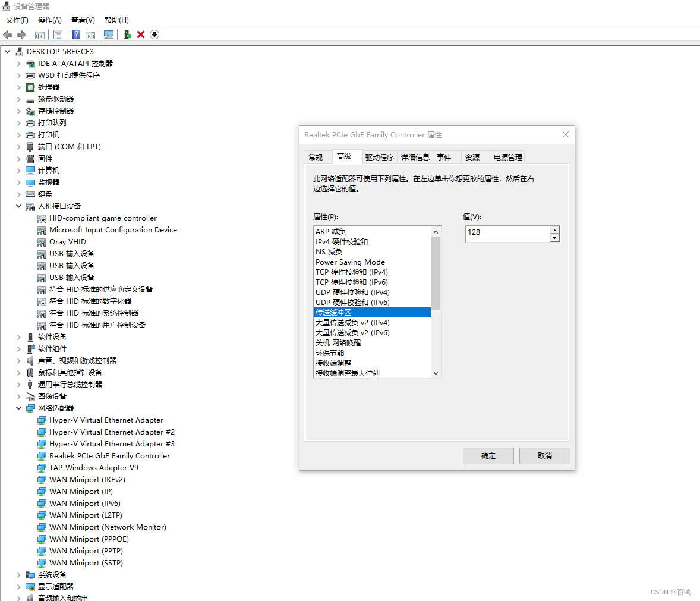
Task: Click the property list scrollbar up arrow
Action: tap(436, 232)
